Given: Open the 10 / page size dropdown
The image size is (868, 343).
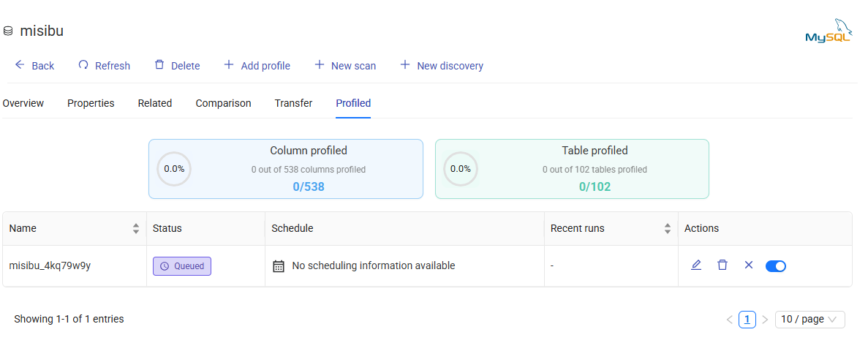Looking at the screenshot, I should [809, 320].
